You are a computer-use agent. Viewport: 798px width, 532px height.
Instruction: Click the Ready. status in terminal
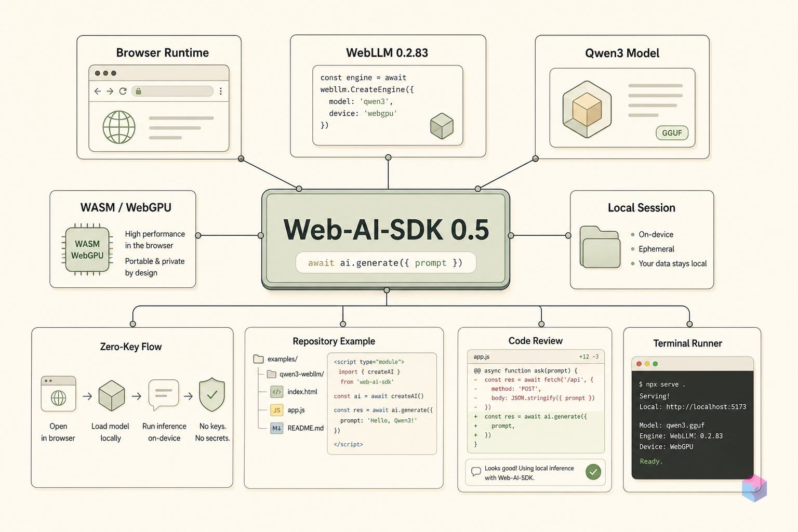[651, 461]
